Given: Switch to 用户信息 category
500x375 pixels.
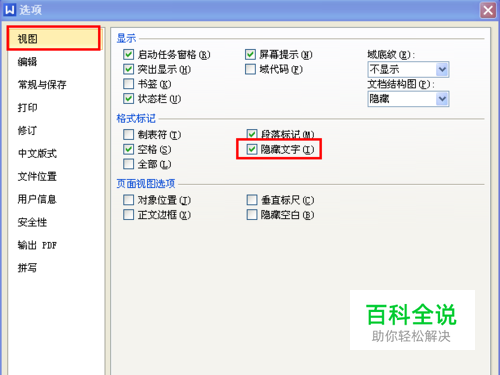Looking at the screenshot, I should pos(37,199).
